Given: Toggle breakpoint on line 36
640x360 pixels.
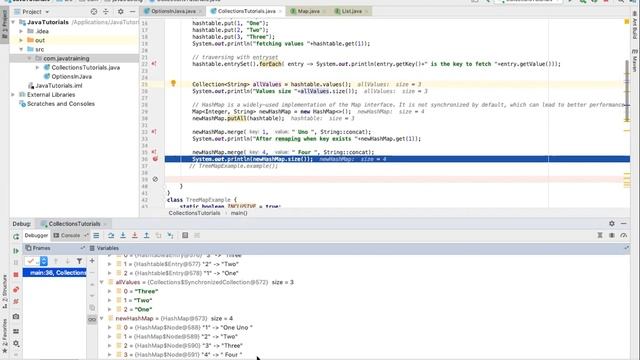Looking at the screenshot, I should (155, 159).
